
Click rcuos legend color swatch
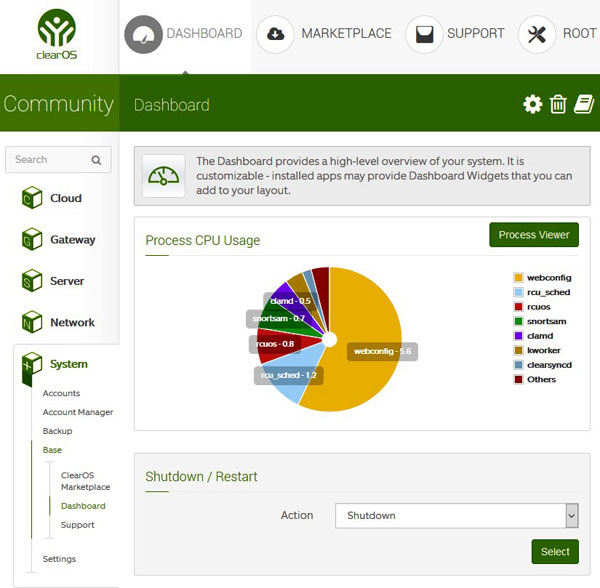518,307
